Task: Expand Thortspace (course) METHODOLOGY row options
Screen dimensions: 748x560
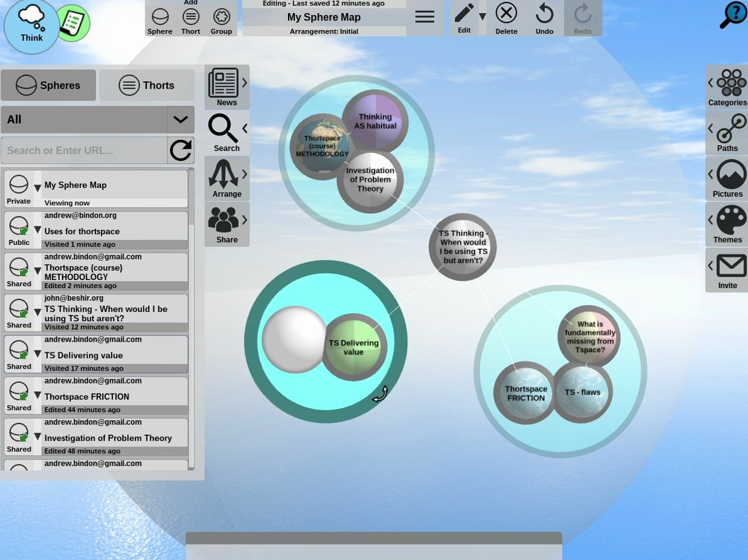Action: pyautogui.click(x=37, y=271)
